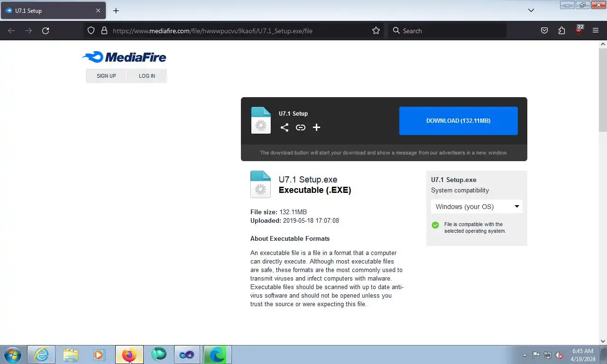Open tracking protection shield info
The image size is (607, 364).
(x=91, y=31)
